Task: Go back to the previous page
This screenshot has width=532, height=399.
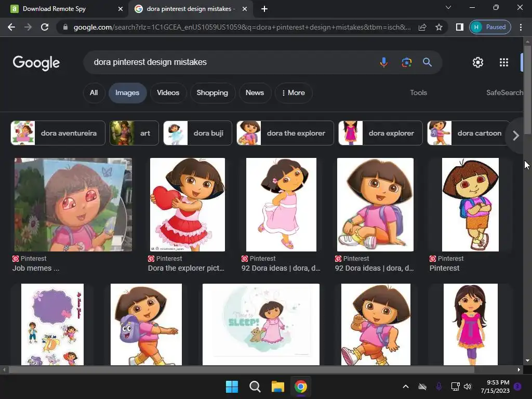Action: point(11,27)
